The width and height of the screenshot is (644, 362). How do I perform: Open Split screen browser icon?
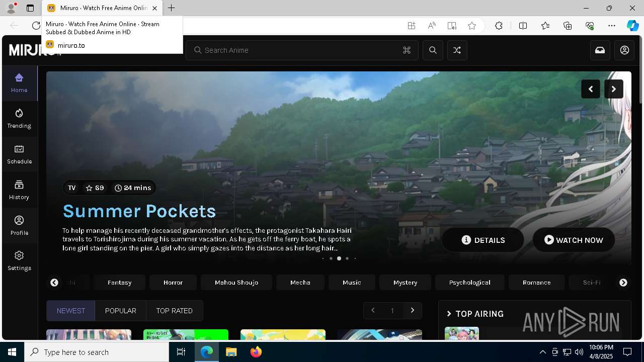pos(523,26)
